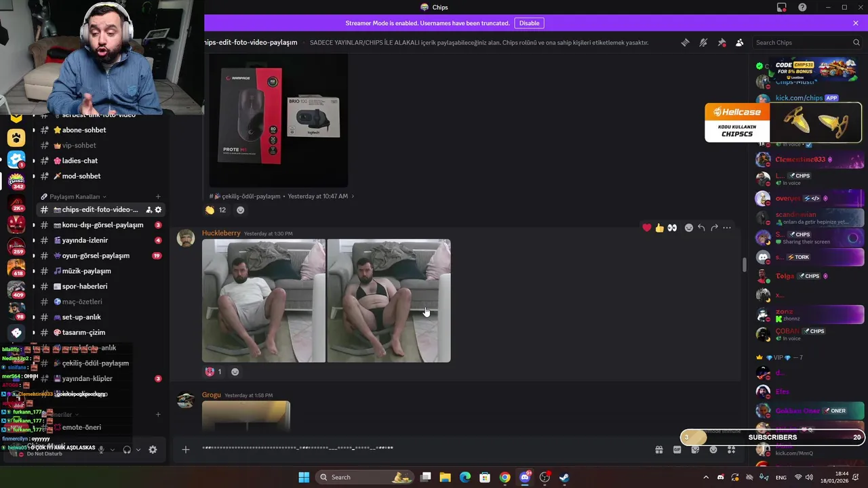Open add-reaction picker on Huckleberry's message toolbar
868x488 pixels.
pos(689,228)
